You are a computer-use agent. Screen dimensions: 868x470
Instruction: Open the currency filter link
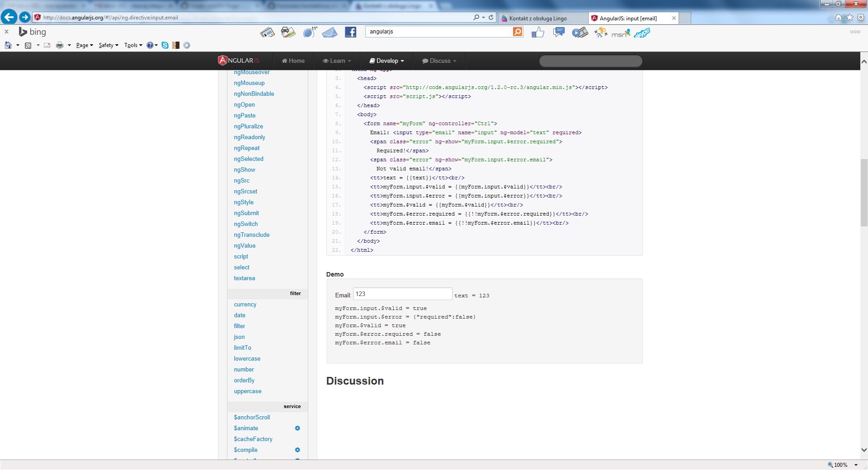click(245, 305)
